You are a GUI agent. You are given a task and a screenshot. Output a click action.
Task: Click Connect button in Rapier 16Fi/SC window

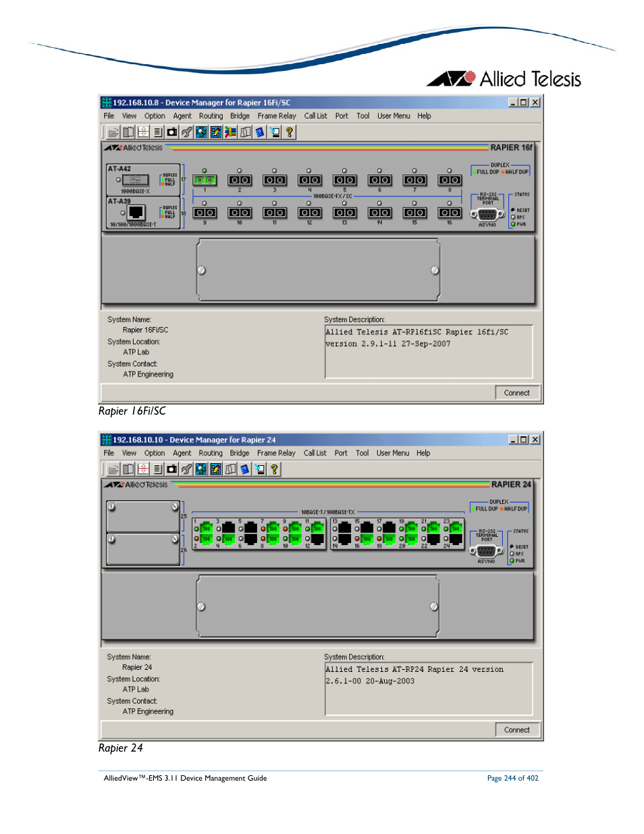(517, 393)
